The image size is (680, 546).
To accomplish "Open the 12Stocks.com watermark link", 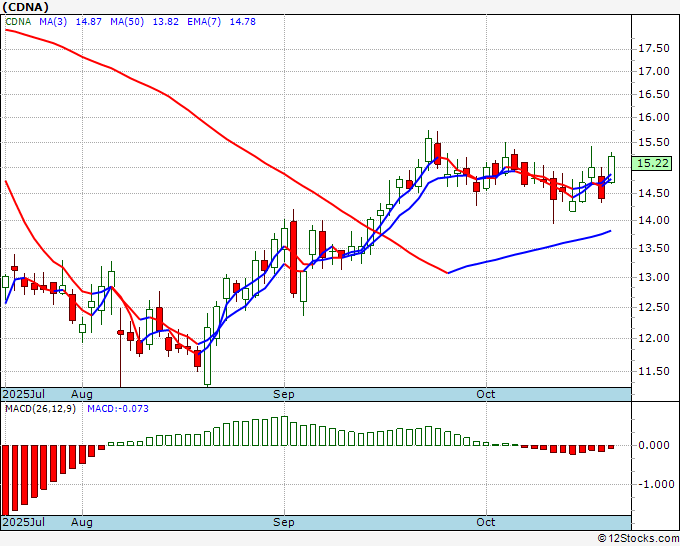I will pyautogui.click(x=636, y=538).
